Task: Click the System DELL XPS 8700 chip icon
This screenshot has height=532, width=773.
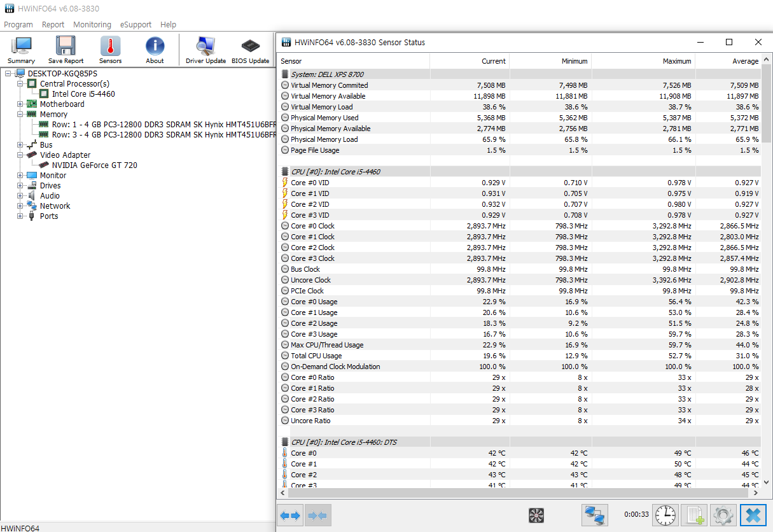Action: 285,74
